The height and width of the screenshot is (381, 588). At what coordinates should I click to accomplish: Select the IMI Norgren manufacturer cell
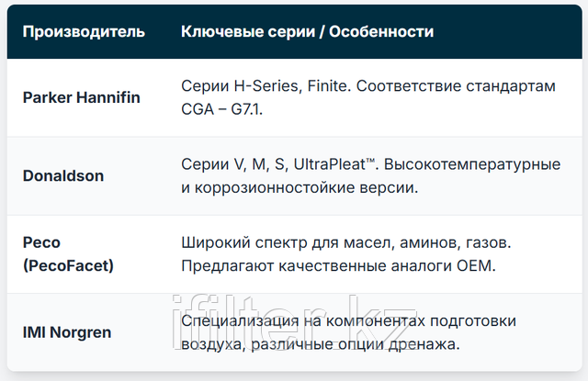pos(67,331)
